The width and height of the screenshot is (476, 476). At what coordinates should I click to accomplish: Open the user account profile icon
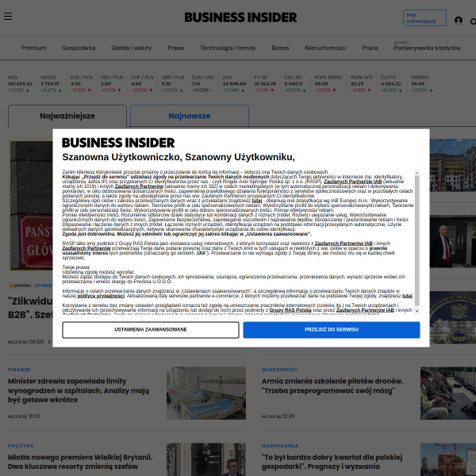click(x=459, y=21)
